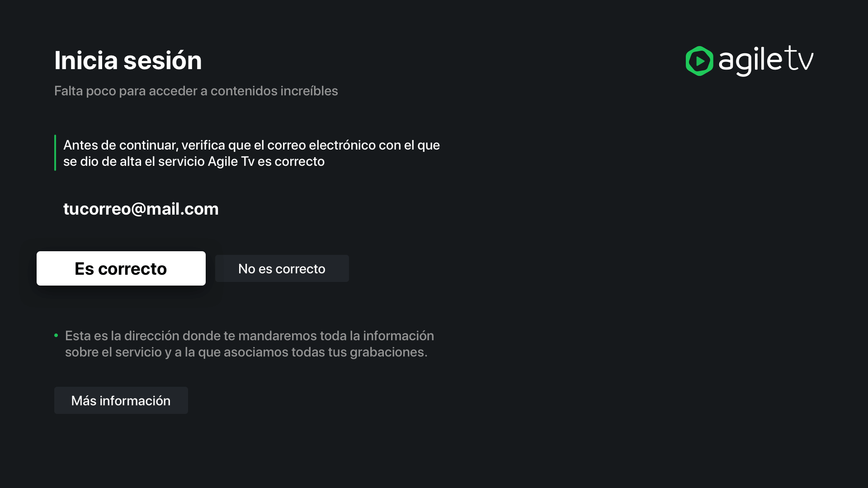Click the word Agile Tv in the notice

[231, 161]
